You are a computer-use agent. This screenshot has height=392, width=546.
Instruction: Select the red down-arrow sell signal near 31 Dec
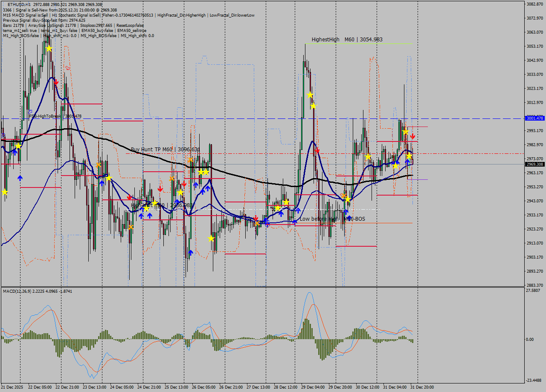tap(412, 136)
